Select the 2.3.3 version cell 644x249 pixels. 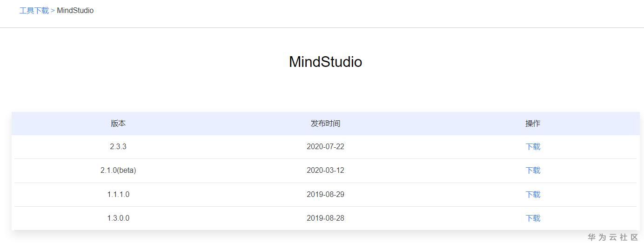[x=118, y=147]
